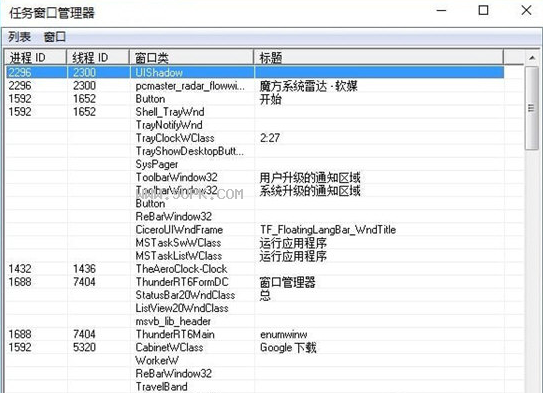This screenshot has height=393, width=543.
Task: Click the 窗口类 column header
Action: (192, 57)
